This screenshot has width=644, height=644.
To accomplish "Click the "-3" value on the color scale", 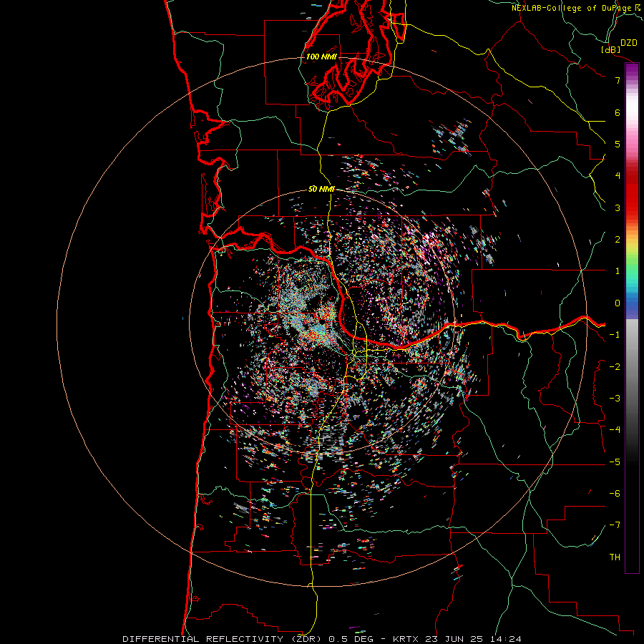I will (x=615, y=399).
